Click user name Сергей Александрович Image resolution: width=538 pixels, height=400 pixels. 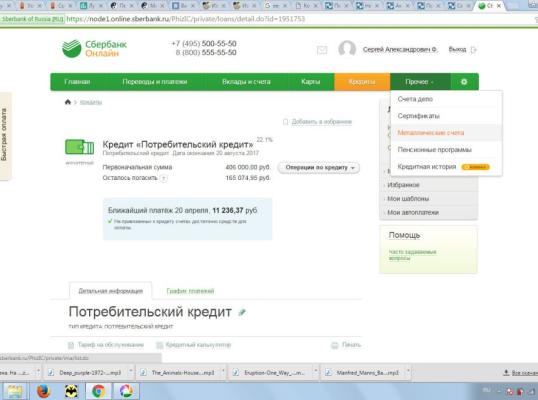click(400, 50)
